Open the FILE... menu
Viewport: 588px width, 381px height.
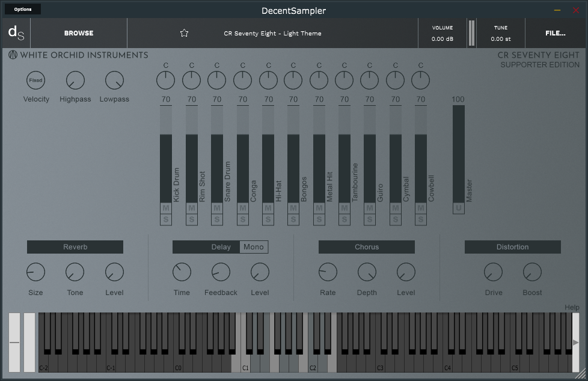click(x=556, y=33)
